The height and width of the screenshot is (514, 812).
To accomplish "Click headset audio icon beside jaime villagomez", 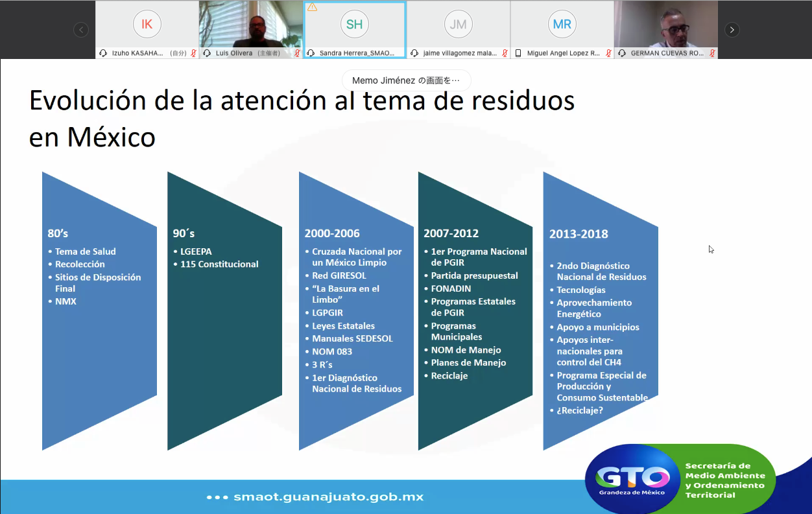I will click(414, 53).
